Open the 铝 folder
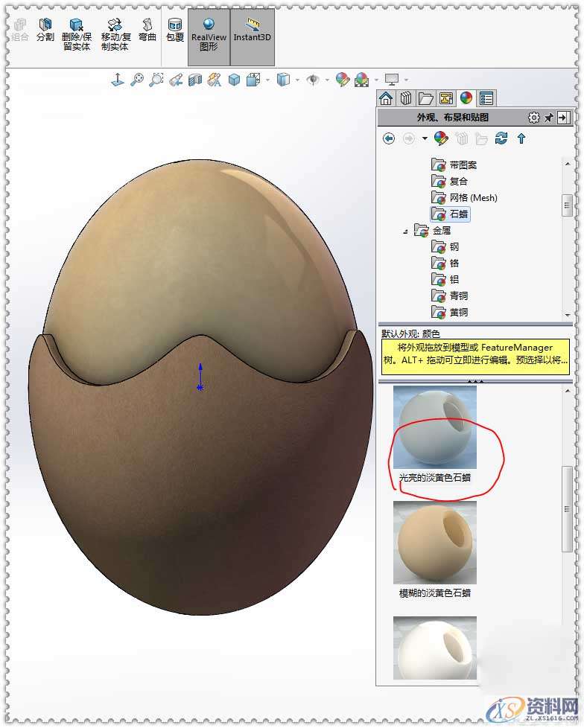584x728 pixels. click(445, 279)
